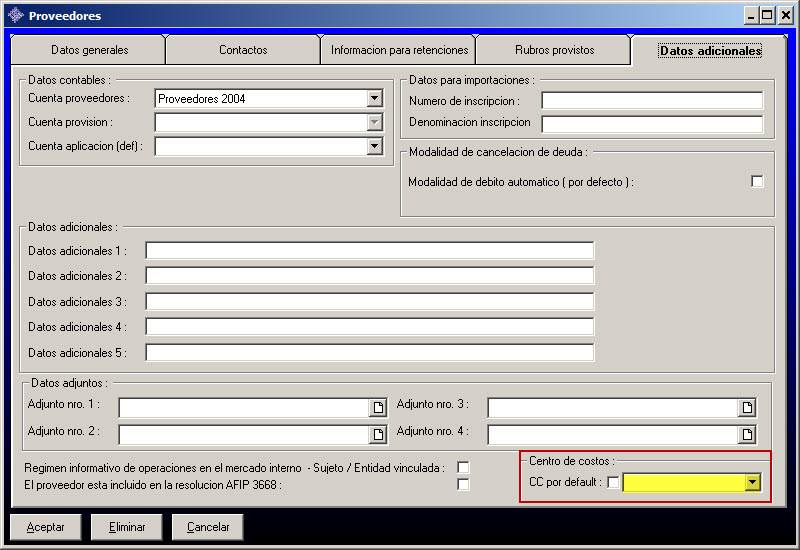The width and height of the screenshot is (800, 550).
Task: Expand the Cuenta aplicacion (def) dropdown
Action: point(375,147)
